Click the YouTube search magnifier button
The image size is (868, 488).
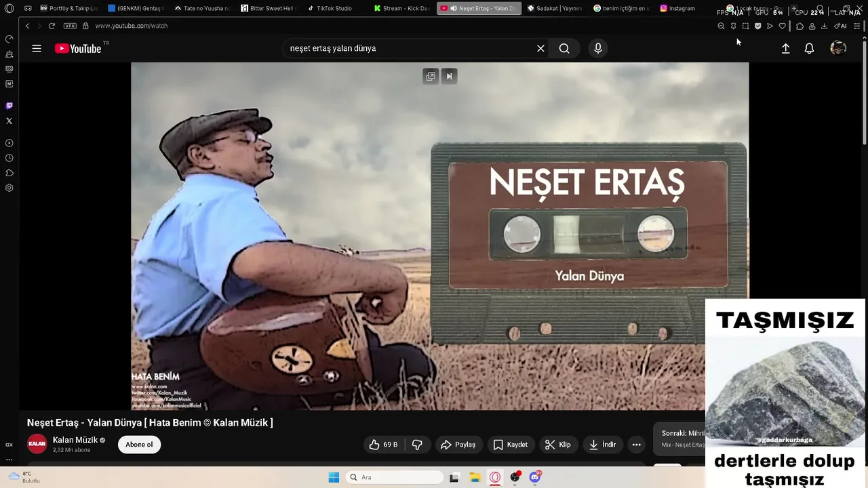564,48
